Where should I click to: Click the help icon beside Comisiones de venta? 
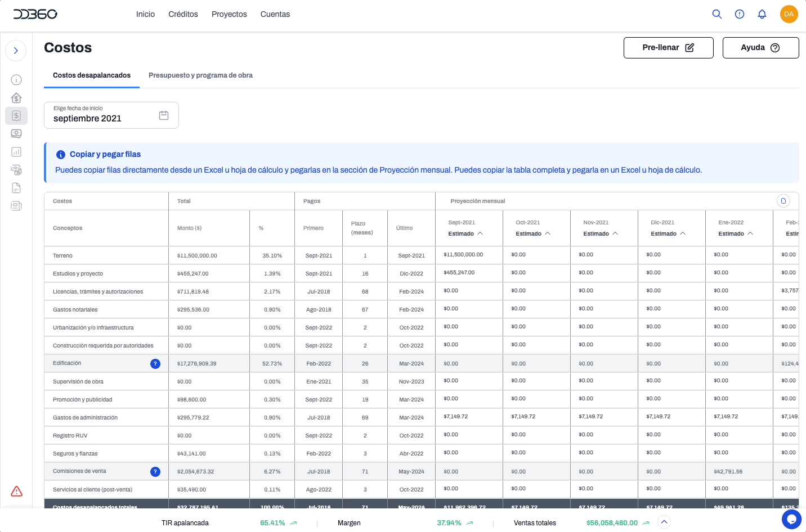pos(155,472)
